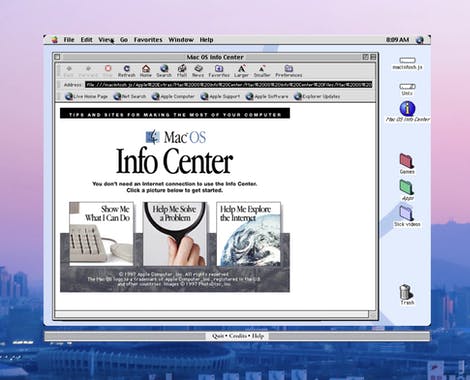Click the red Stop button in toolbar
Image resolution: width=470 pixels, height=380 pixels.
point(108,71)
